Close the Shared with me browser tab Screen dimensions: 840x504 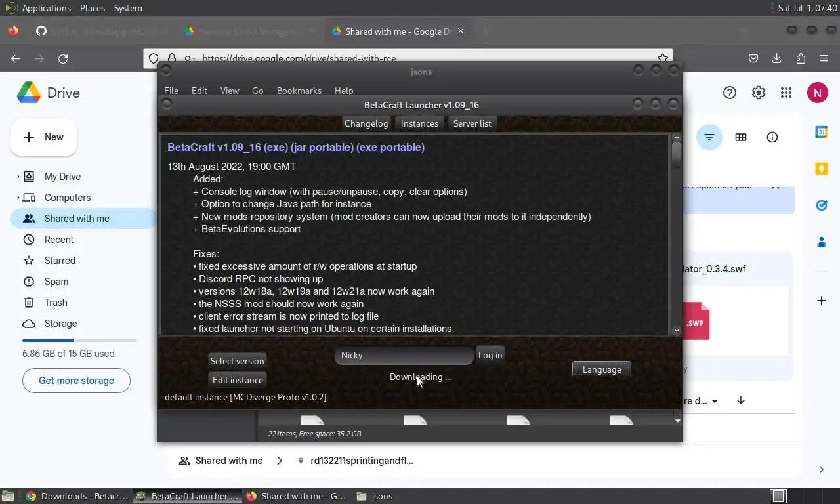pos(461,31)
